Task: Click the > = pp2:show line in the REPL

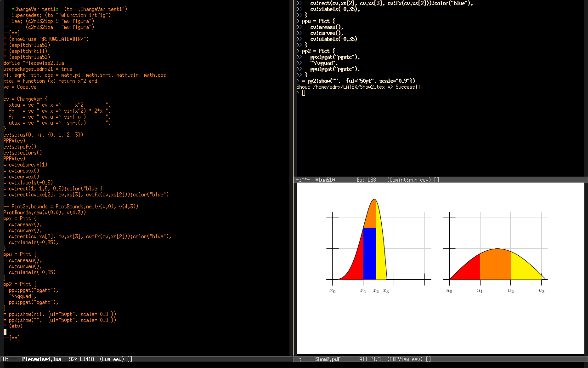Action: tap(356, 81)
